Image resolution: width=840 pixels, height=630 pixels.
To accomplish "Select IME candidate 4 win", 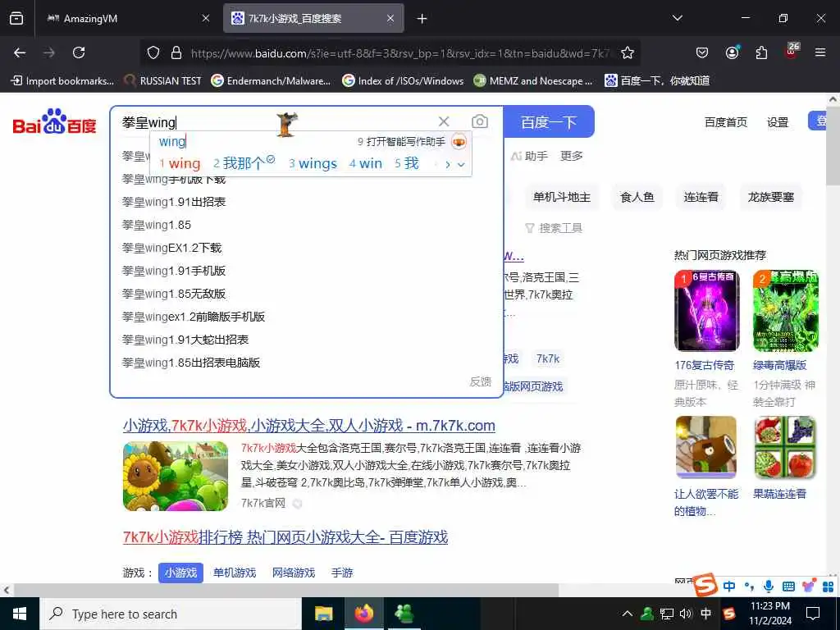I will [x=365, y=163].
